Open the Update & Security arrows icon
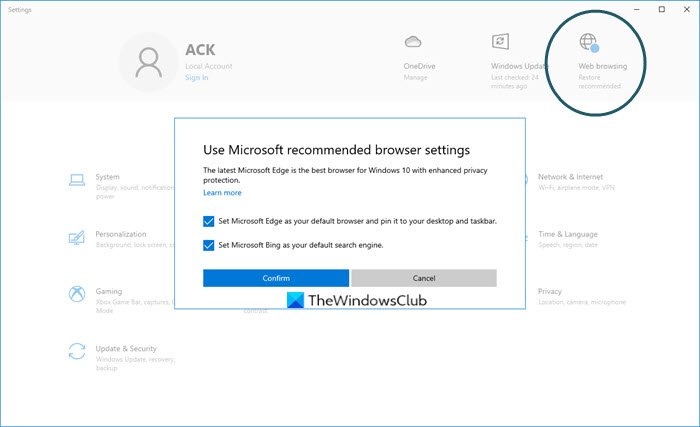 click(77, 351)
